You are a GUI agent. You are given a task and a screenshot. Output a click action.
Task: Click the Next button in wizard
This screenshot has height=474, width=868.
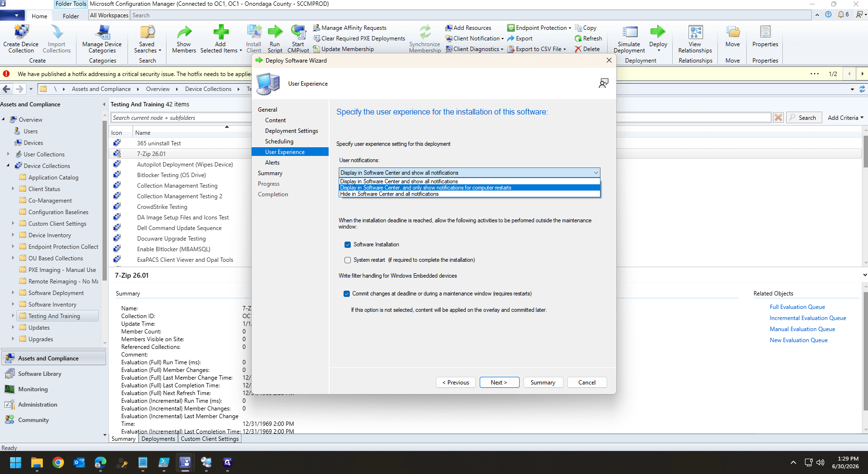(x=499, y=383)
